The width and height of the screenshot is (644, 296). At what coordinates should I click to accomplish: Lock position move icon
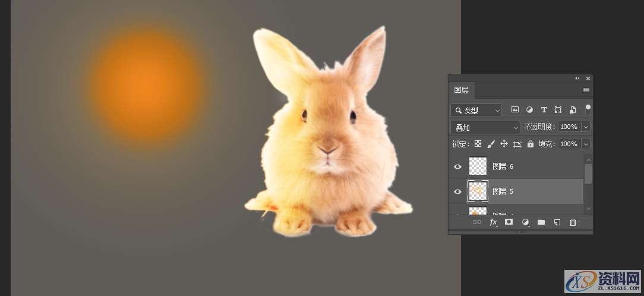(504, 144)
